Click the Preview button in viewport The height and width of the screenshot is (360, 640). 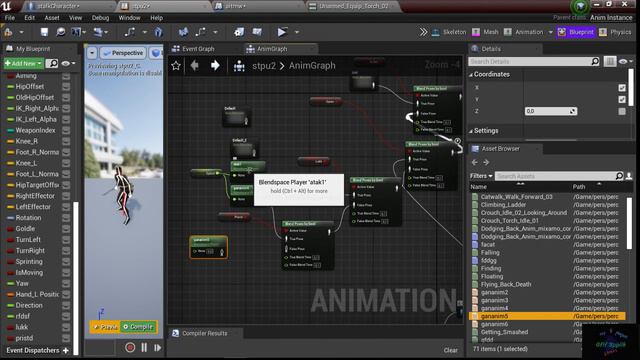pyautogui.click(x=105, y=327)
